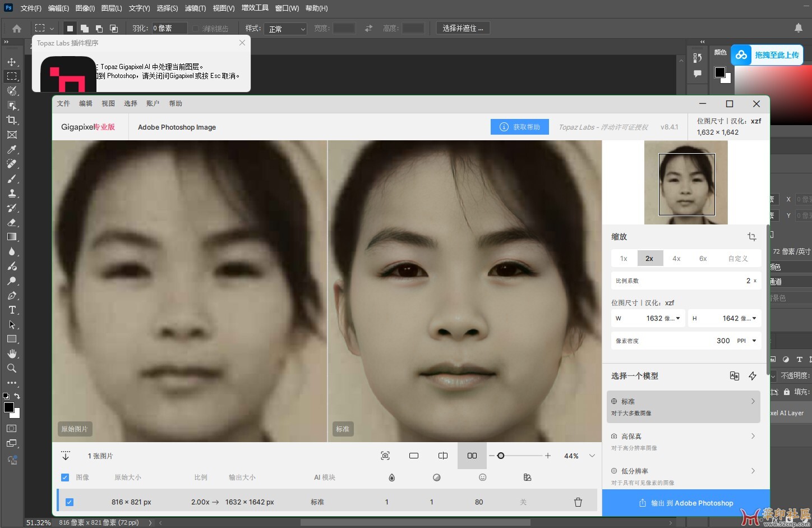
Task: Click the Gigapixel crop icon beside 缩放
Action: point(751,237)
